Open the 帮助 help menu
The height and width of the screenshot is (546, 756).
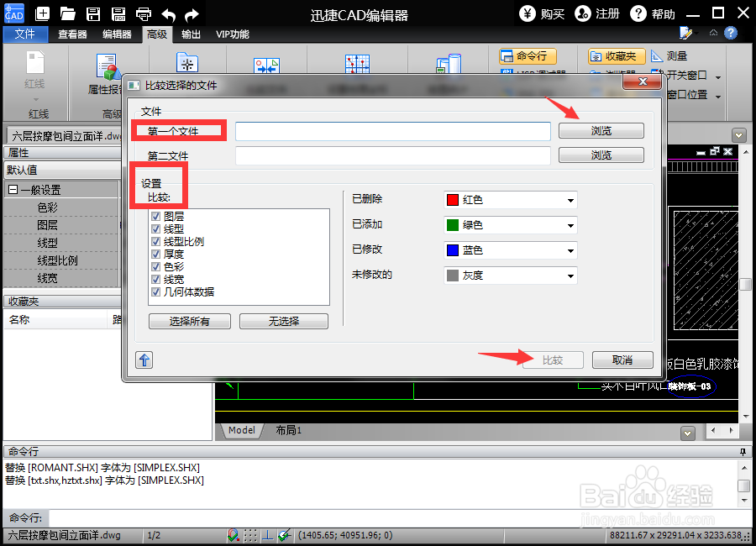point(653,13)
